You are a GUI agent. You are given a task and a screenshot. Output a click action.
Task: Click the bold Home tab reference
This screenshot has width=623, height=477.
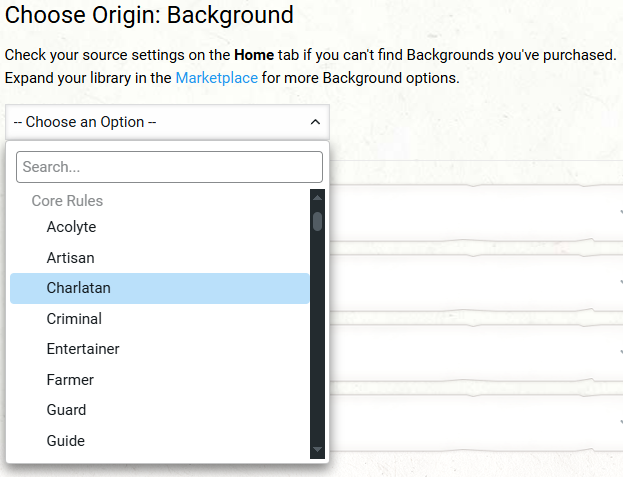254,55
